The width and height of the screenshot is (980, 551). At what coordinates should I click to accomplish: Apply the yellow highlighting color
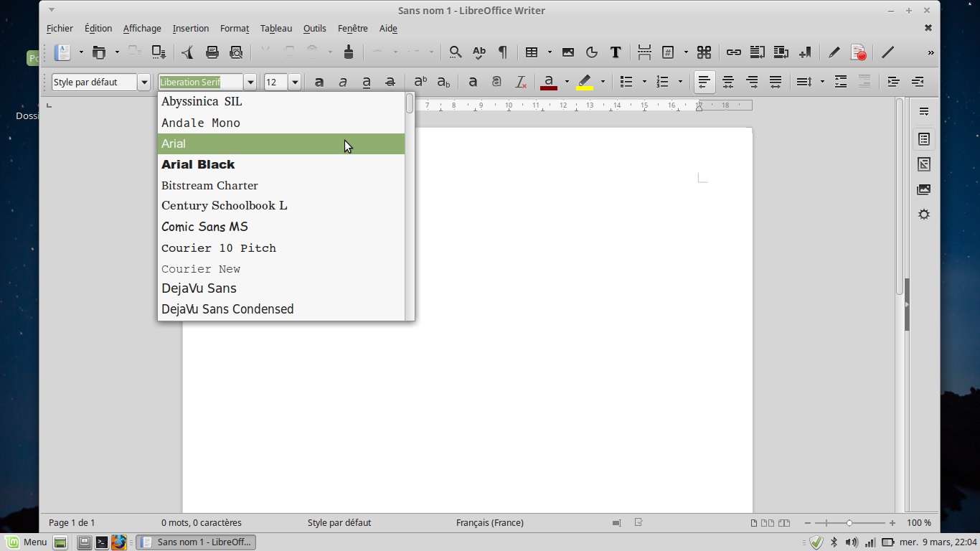pos(585,82)
